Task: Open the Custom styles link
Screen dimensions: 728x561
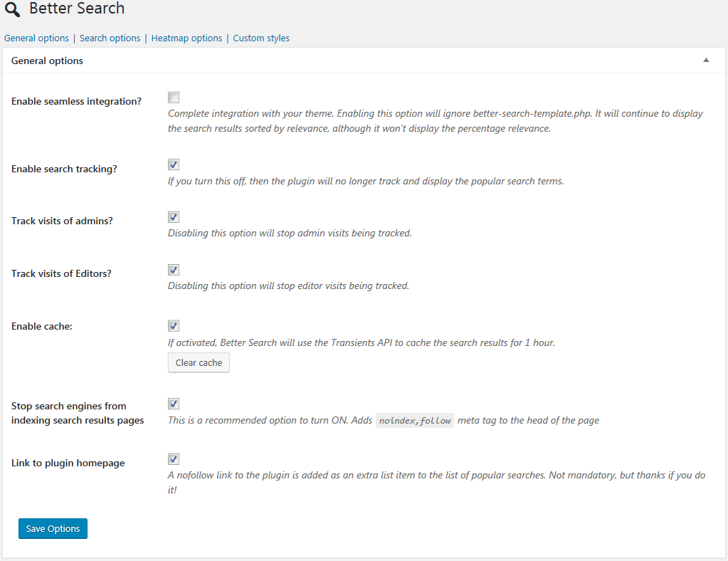Action: click(261, 38)
